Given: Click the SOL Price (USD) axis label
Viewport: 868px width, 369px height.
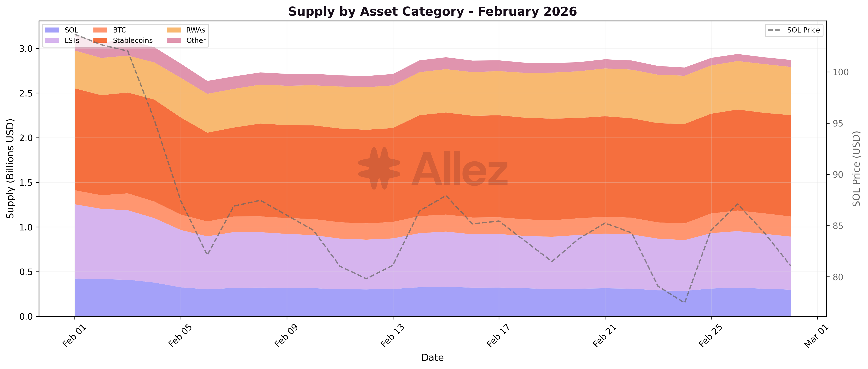Looking at the screenshot, I should (x=856, y=168).
